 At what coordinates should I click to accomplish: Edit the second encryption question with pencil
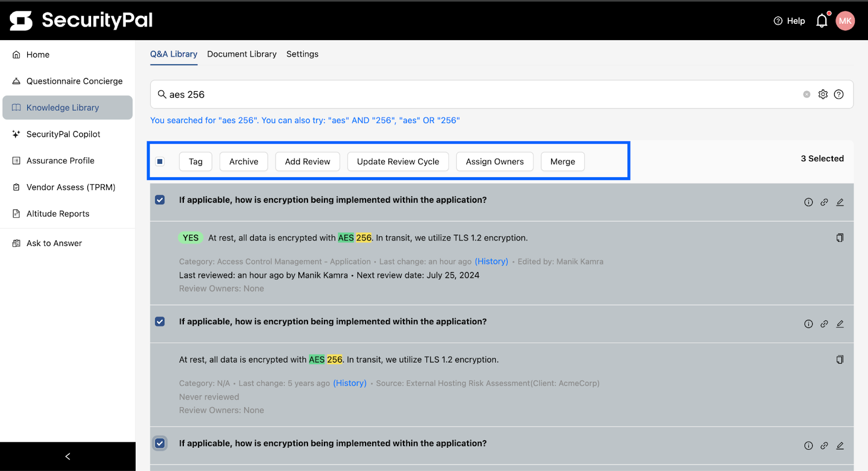click(x=840, y=324)
